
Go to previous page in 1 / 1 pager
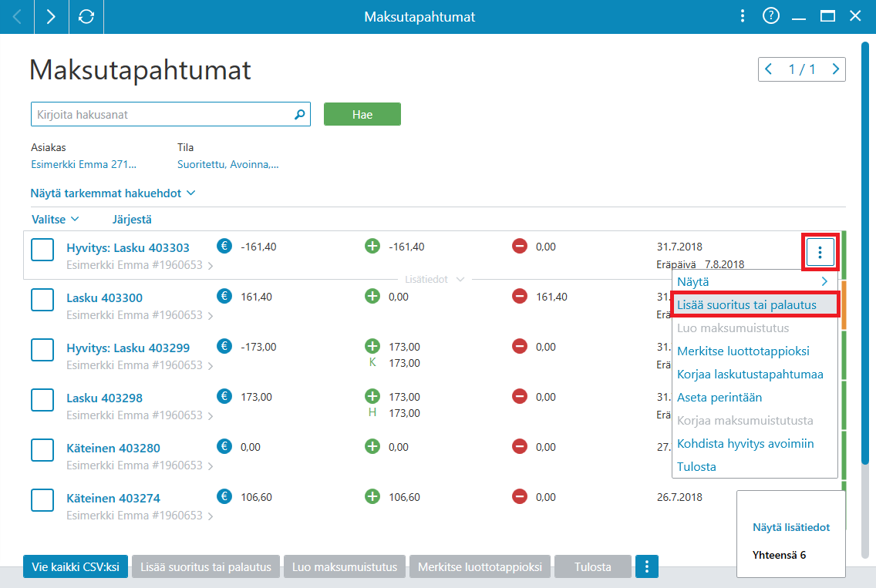tap(770, 69)
